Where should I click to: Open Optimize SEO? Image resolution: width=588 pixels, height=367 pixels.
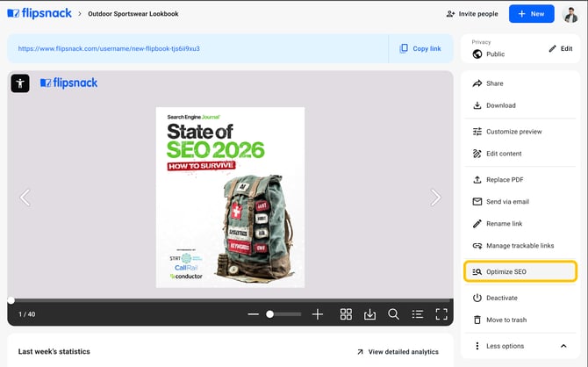point(520,271)
